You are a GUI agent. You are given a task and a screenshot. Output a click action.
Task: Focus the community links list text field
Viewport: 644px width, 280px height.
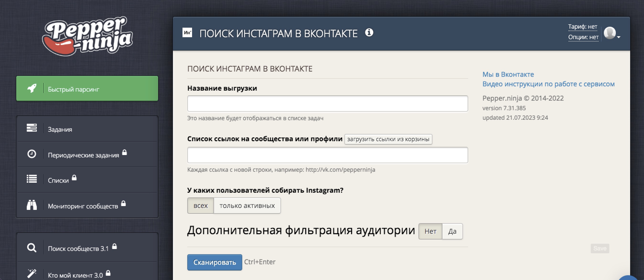point(327,155)
